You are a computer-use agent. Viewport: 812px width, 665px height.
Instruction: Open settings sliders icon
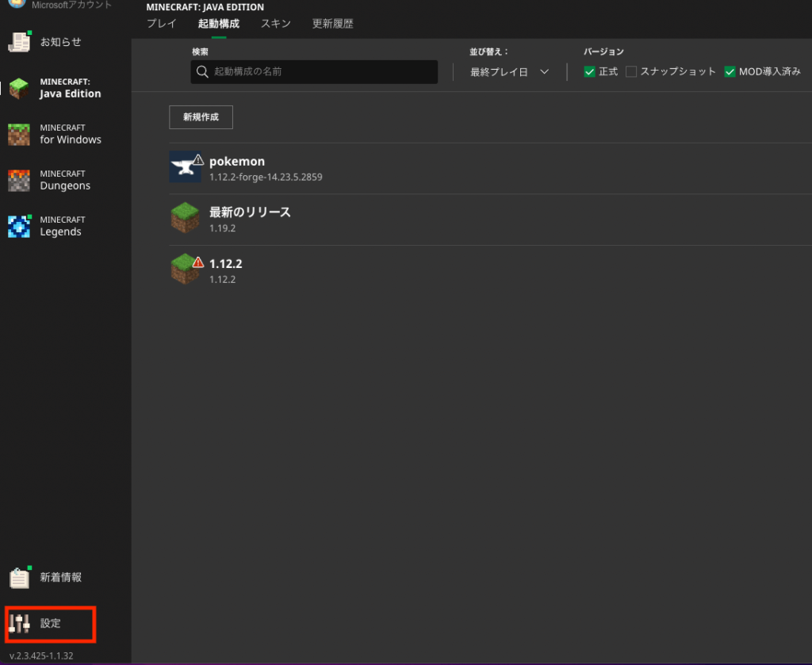pyautogui.click(x=19, y=623)
